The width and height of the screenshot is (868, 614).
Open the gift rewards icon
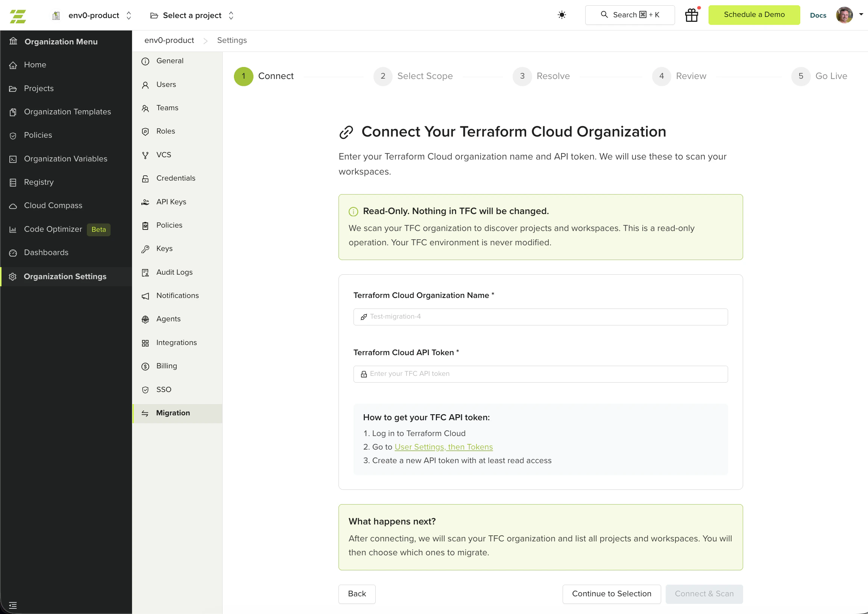691,15
